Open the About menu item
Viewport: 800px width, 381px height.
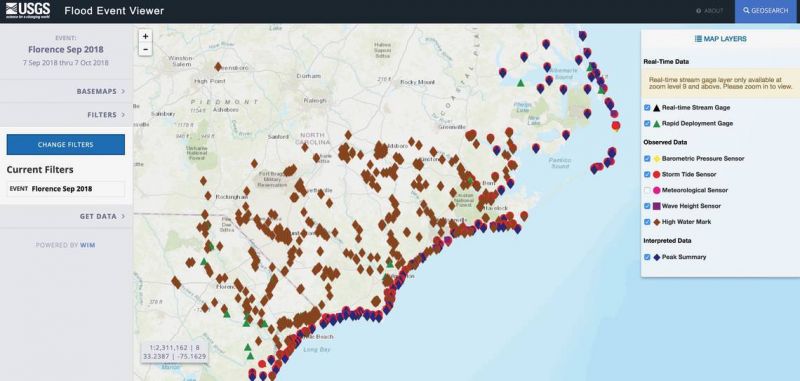(710, 11)
